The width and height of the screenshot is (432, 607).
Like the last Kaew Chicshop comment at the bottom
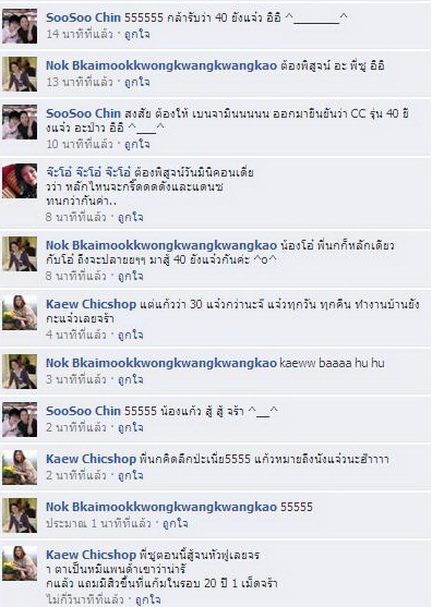click(148, 600)
